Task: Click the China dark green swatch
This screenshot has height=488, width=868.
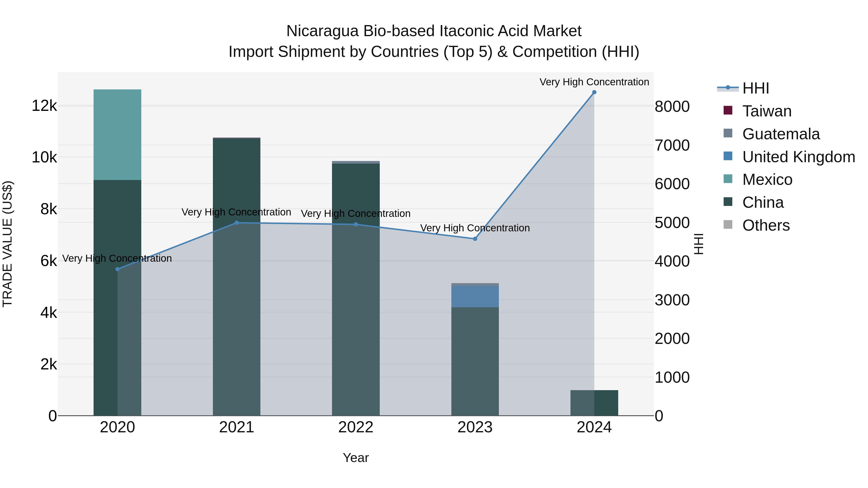Action: click(x=728, y=201)
